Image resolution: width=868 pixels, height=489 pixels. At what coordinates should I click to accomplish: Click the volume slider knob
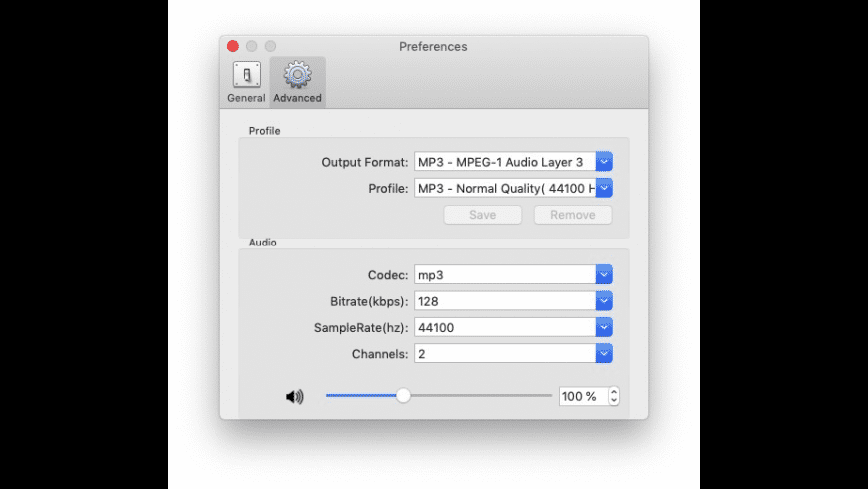(x=403, y=395)
